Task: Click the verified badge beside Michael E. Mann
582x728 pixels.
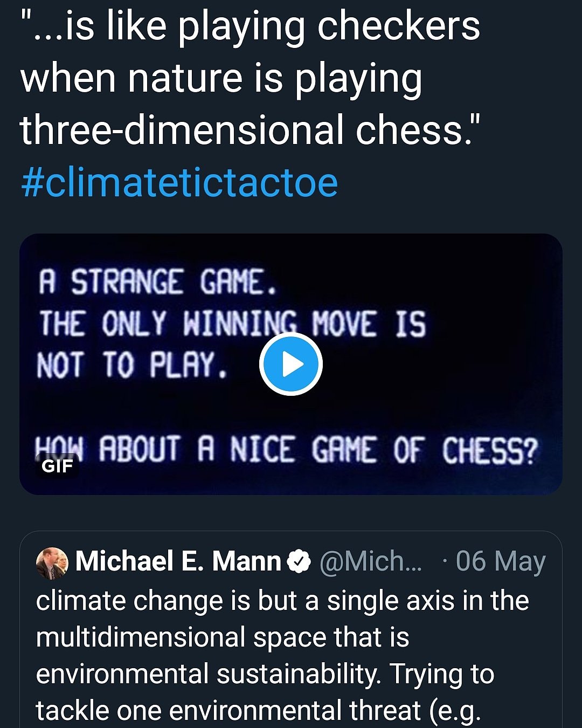Action: tap(299, 561)
